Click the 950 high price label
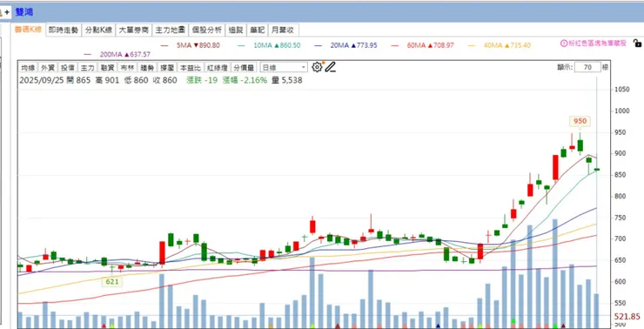This screenshot has width=644, height=329. tap(580, 121)
